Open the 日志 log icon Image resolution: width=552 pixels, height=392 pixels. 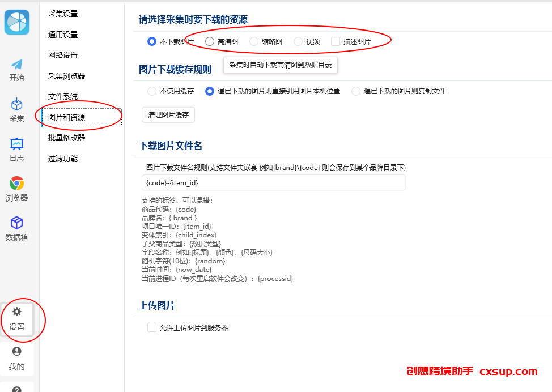(x=16, y=143)
